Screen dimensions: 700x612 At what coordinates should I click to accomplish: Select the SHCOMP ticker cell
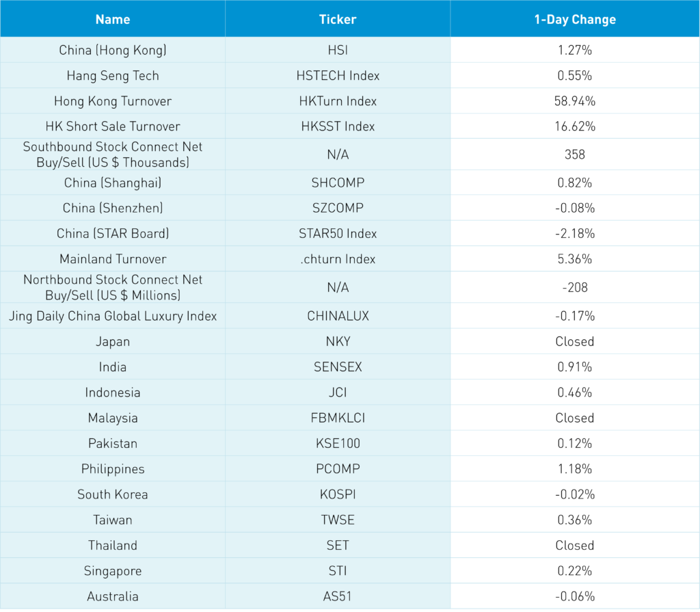click(x=338, y=183)
